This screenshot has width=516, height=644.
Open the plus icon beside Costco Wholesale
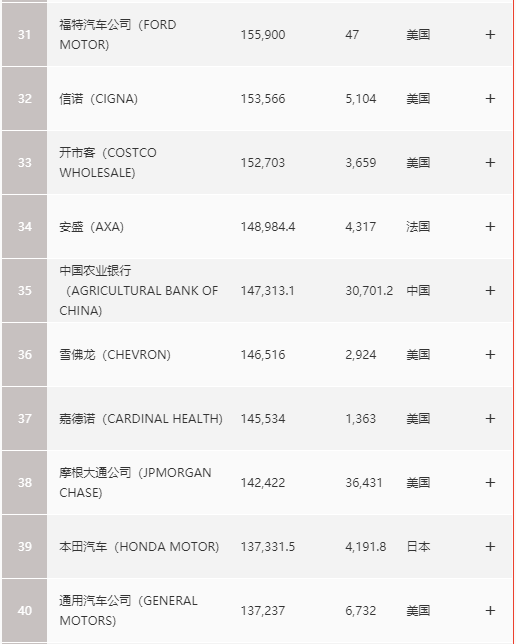coord(490,163)
